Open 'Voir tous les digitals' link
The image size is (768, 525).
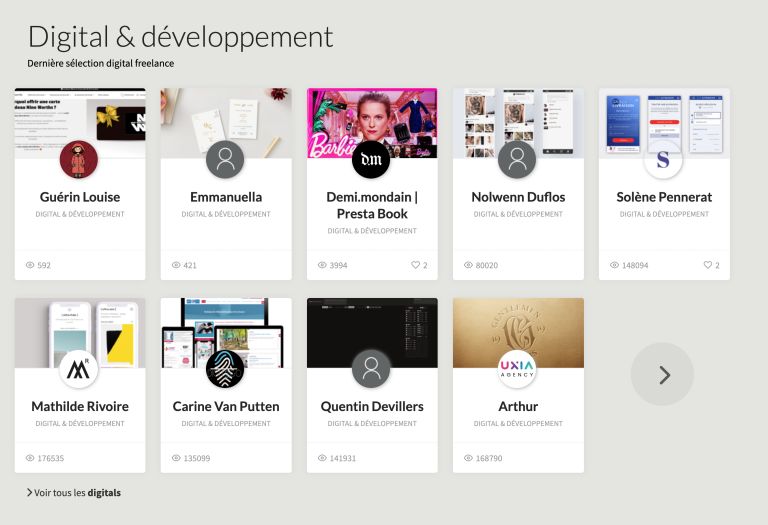click(78, 492)
